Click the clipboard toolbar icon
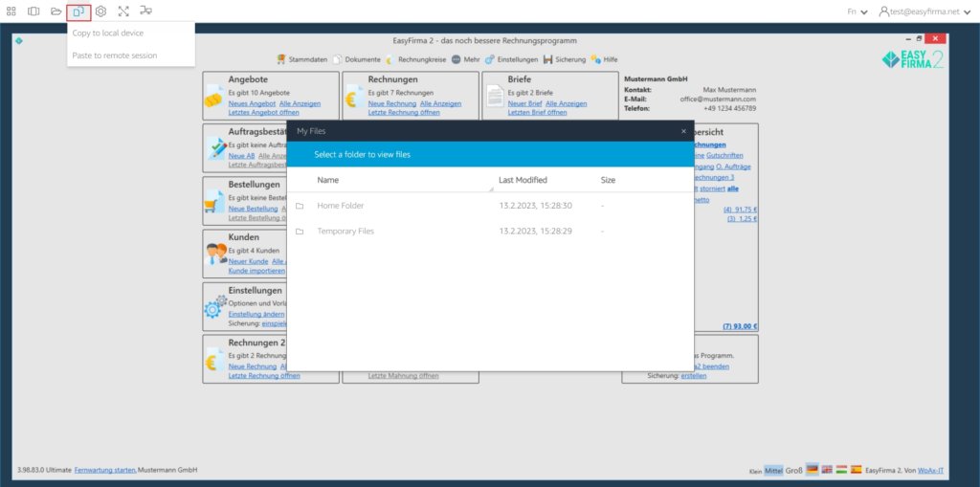980x487 pixels. 78,11
